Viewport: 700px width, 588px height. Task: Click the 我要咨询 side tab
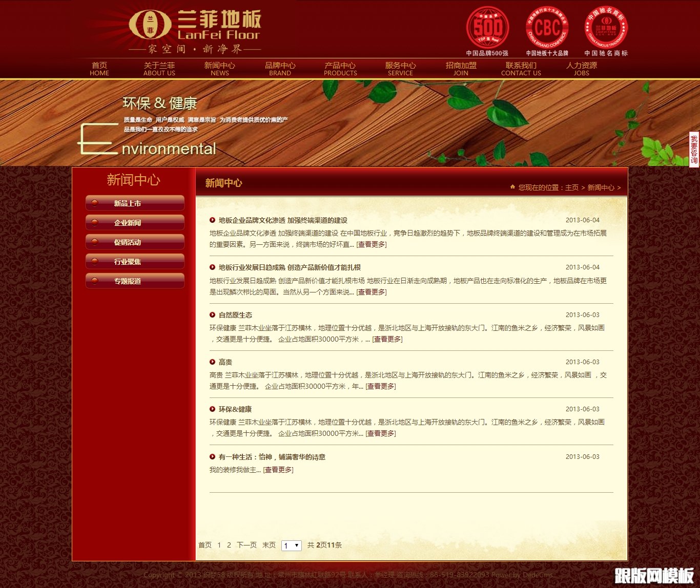click(x=694, y=150)
